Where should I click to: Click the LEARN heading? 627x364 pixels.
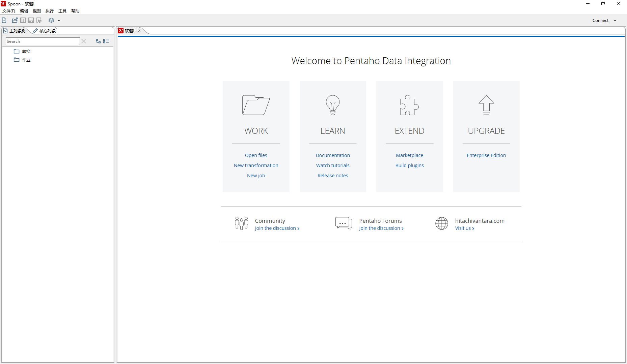tap(333, 131)
